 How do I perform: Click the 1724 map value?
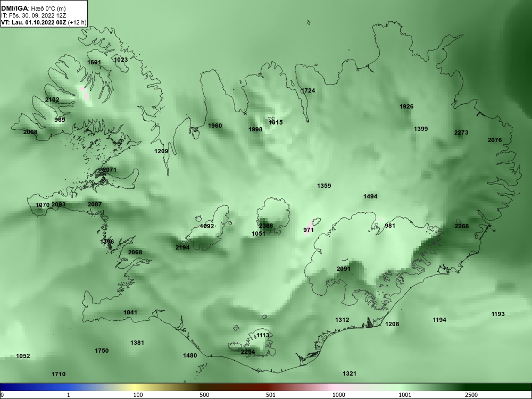point(308,90)
